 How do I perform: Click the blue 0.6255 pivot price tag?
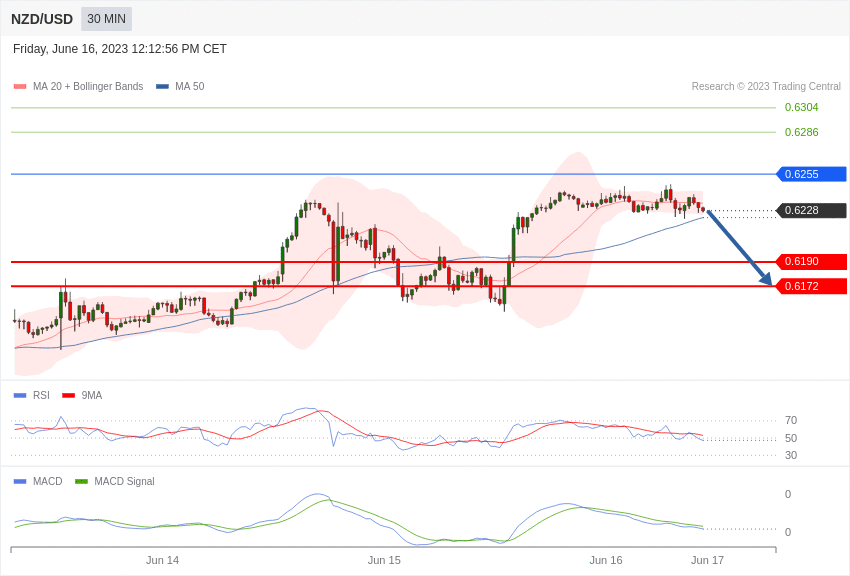812,174
